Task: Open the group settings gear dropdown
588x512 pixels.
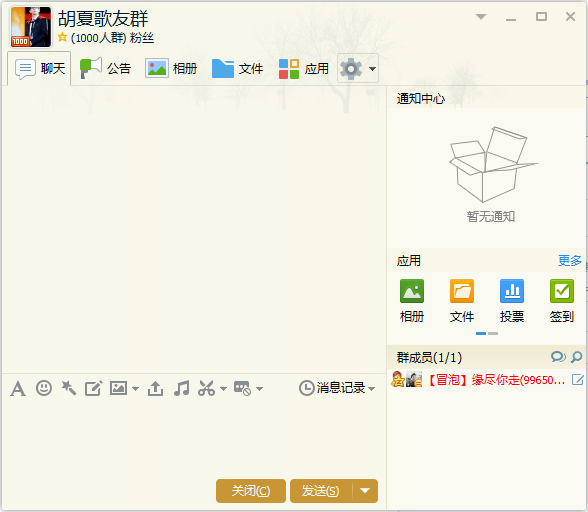Action: [358, 69]
